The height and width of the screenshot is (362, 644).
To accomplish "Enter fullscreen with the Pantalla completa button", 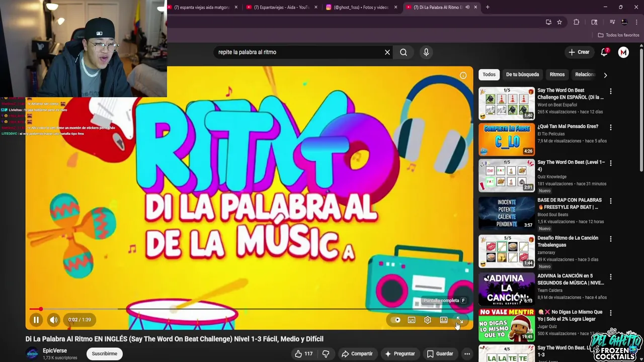I will coord(459,320).
